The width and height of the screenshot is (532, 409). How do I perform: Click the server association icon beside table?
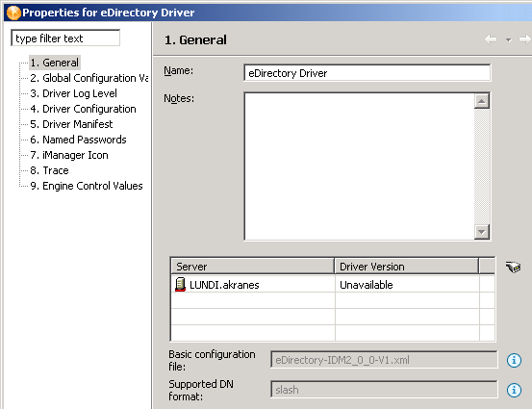point(513,267)
